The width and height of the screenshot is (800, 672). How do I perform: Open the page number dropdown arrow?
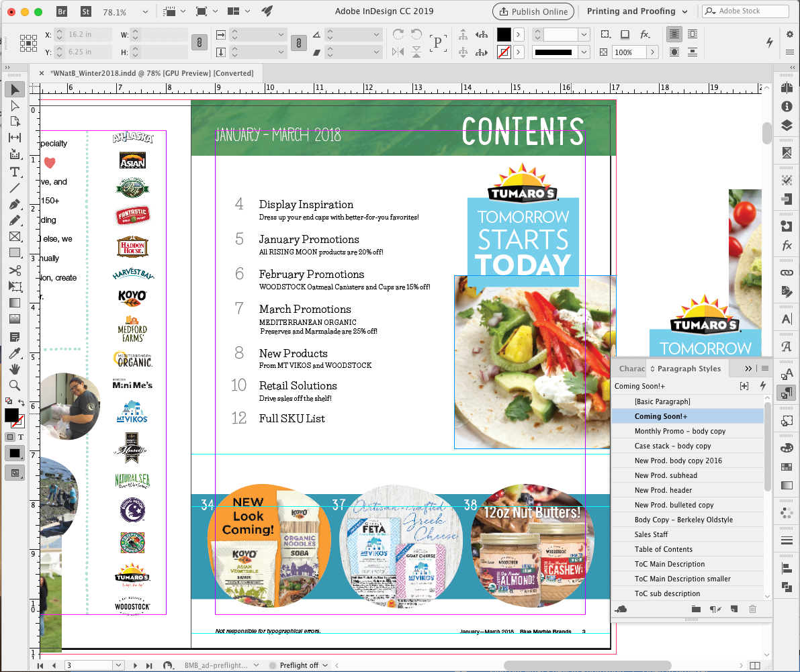point(118,665)
